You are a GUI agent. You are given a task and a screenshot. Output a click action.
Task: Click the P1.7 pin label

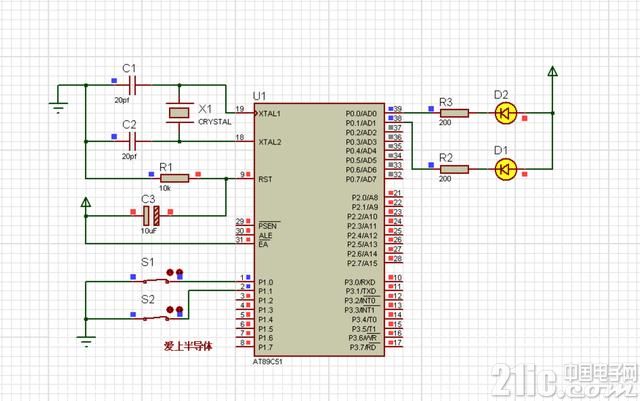265,348
